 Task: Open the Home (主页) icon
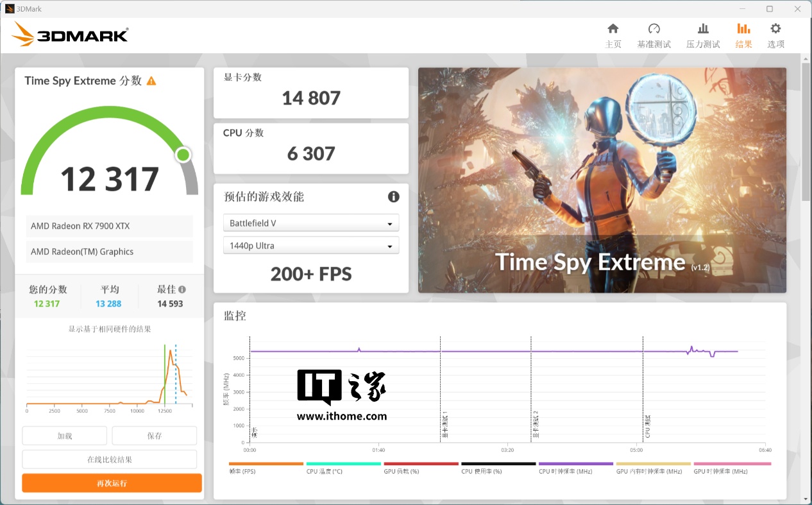[x=613, y=29]
